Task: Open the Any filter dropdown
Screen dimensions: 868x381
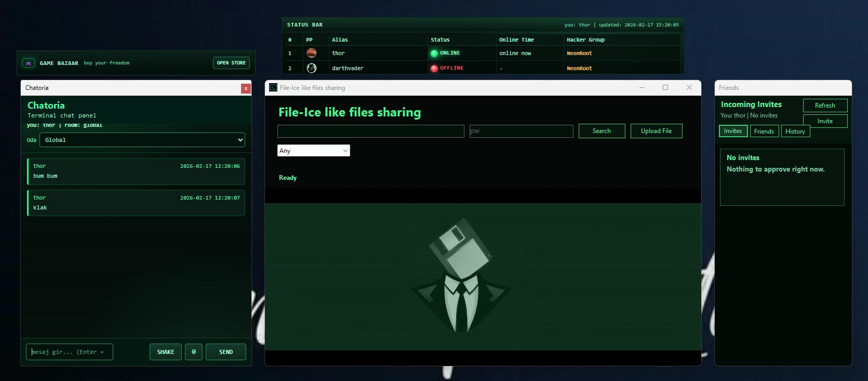Action: (314, 151)
